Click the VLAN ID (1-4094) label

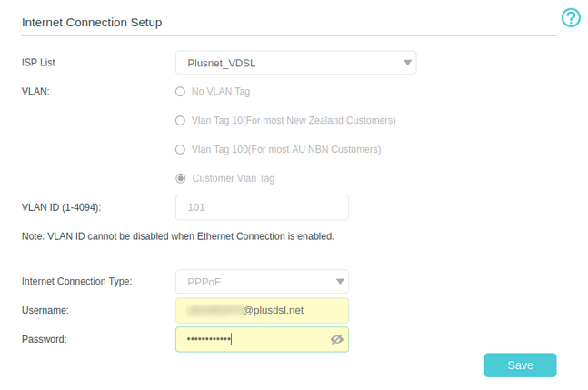(61, 207)
